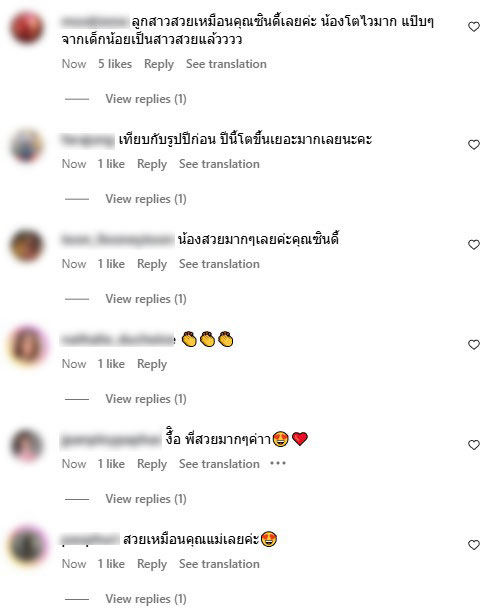
Task: See translation of fifth comment with red heart
Action: pos(219,464)
